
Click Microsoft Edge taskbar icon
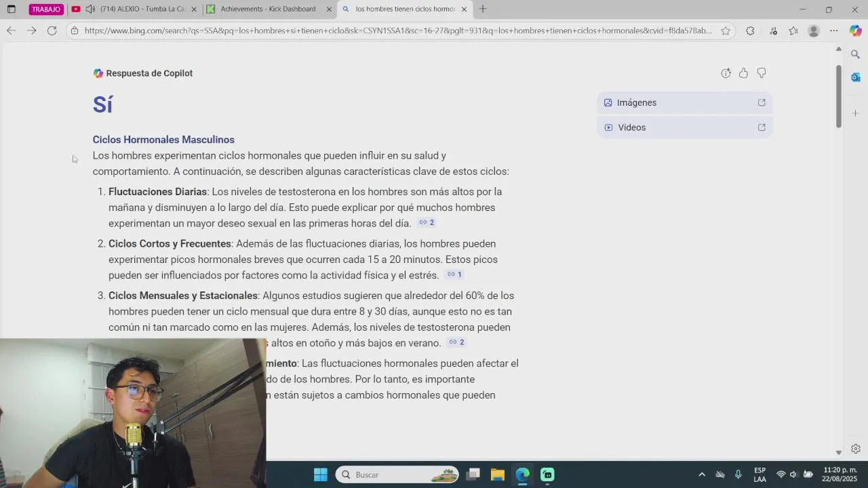point(522,474)
